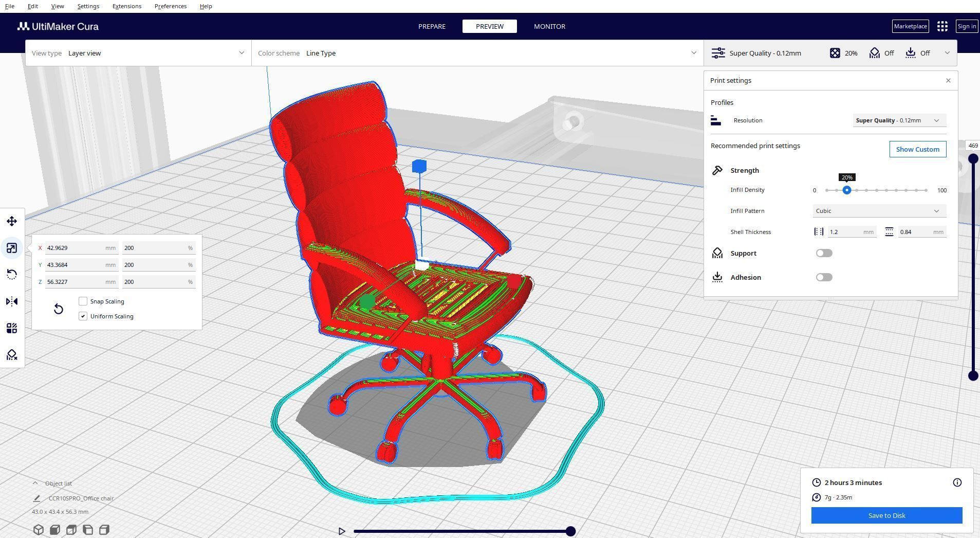
Task: Click the Show Custom button
Action: [x=918, y=149]
